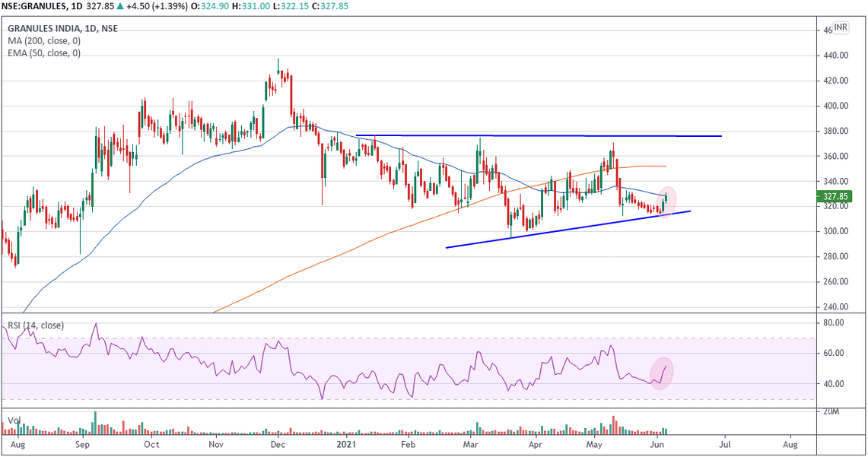Screen dimensions: 868x457
Task: Click the C:327.85 close value
Action: click(329, 6)
